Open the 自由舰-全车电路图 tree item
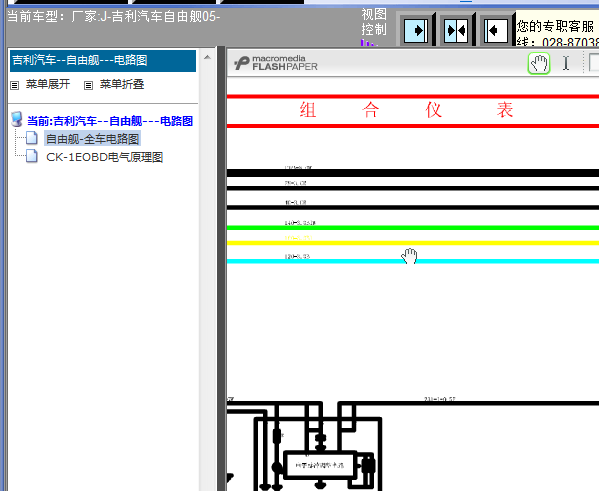This screenshot has height=491, width=599. [x=92, y=139]
